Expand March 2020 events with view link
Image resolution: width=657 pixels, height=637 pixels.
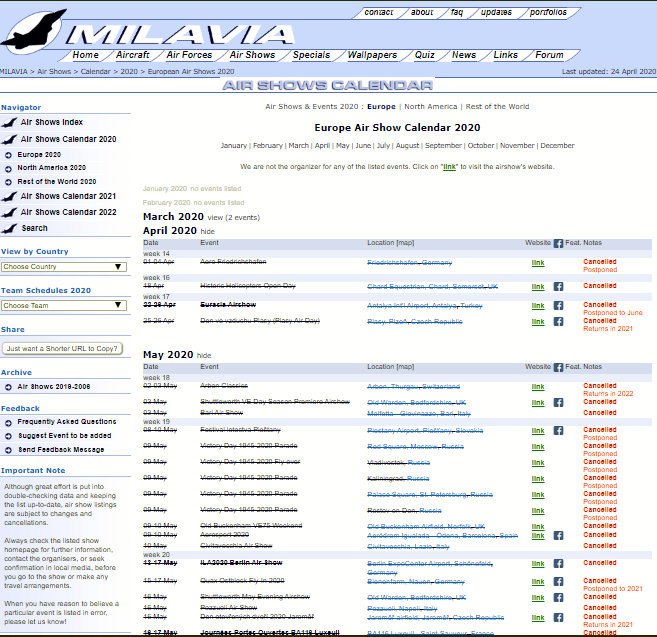(215, 218)
